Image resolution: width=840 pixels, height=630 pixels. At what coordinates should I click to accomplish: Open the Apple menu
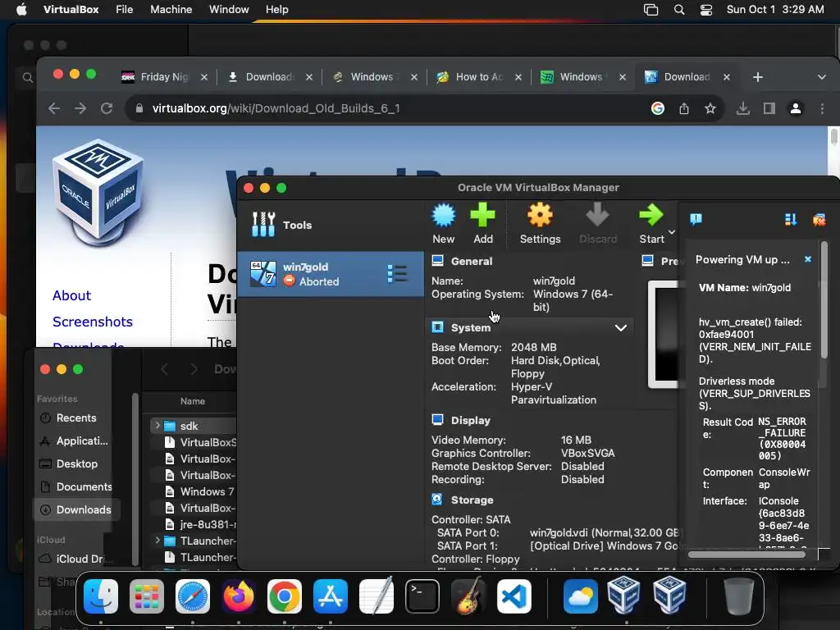click(21, 10)
